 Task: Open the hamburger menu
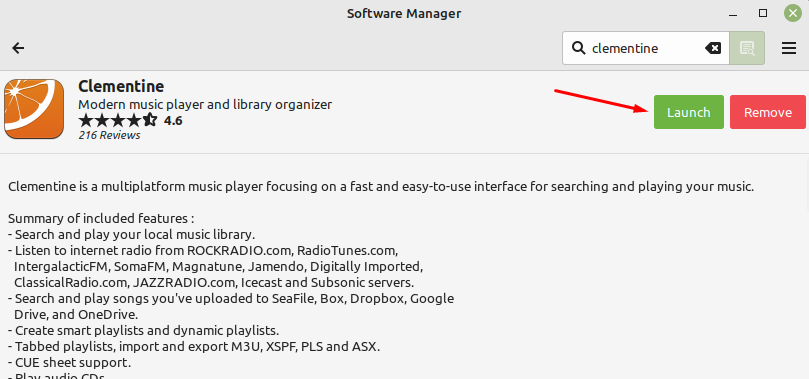point(788,48)
